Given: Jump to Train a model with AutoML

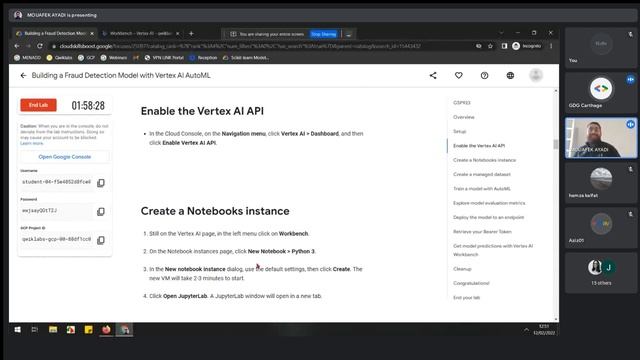Looking at the screenshot, I should click(x=482, y=189).
